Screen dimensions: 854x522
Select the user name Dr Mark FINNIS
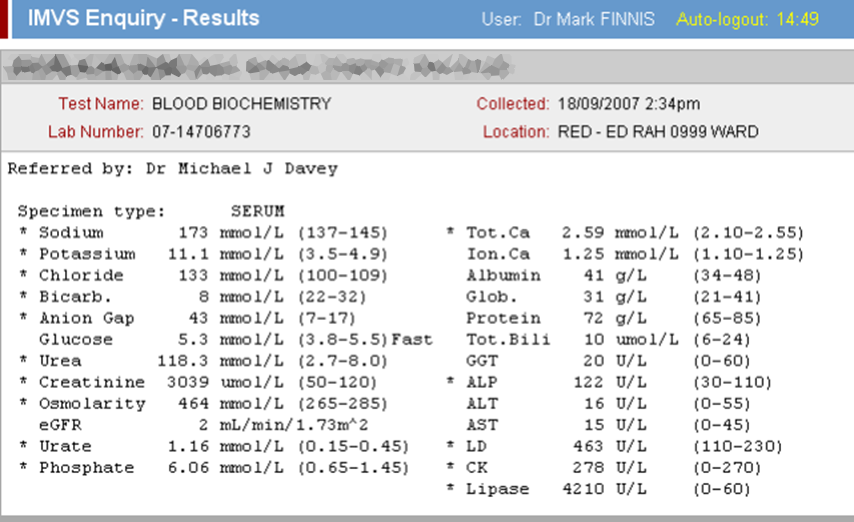point(596,19)
